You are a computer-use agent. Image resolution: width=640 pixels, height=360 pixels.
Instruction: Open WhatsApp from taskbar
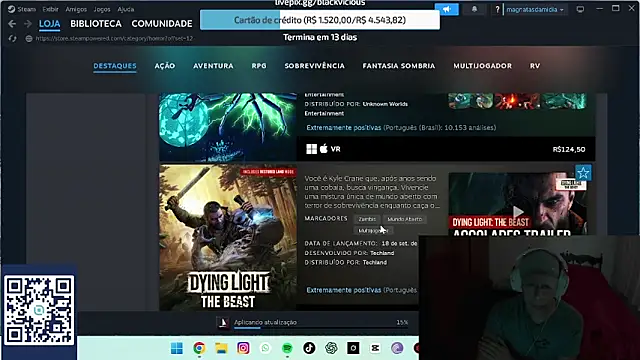pos(265,348)
